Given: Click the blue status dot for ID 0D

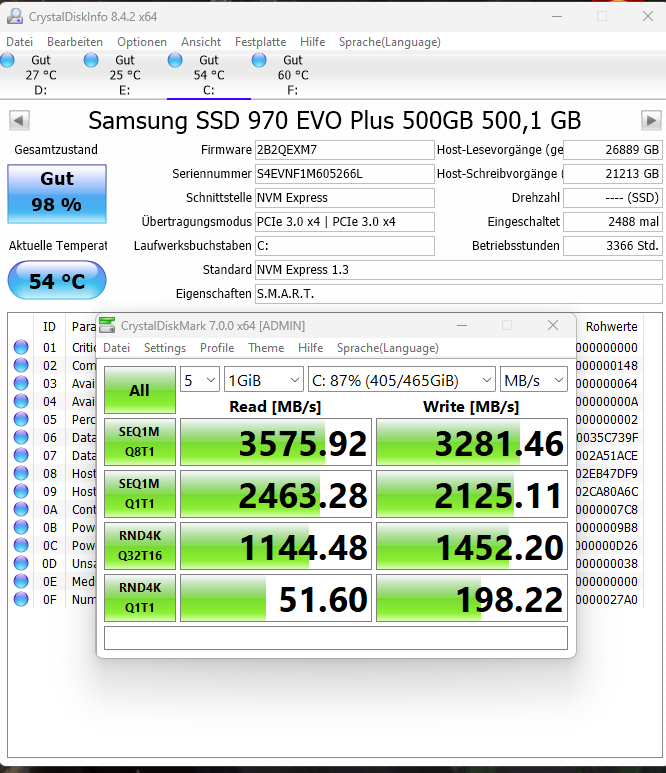Looking at the screenshot, I should point(21,563).
